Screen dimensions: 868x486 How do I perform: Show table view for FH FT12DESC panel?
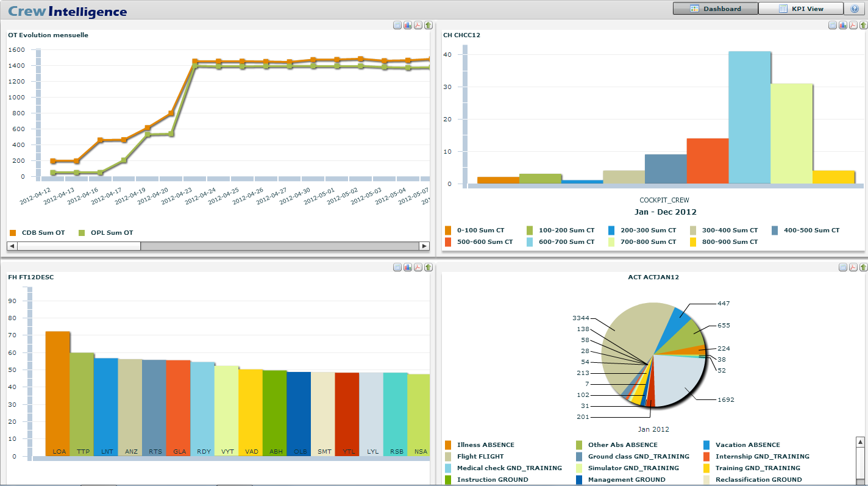(x=397, y=267)
